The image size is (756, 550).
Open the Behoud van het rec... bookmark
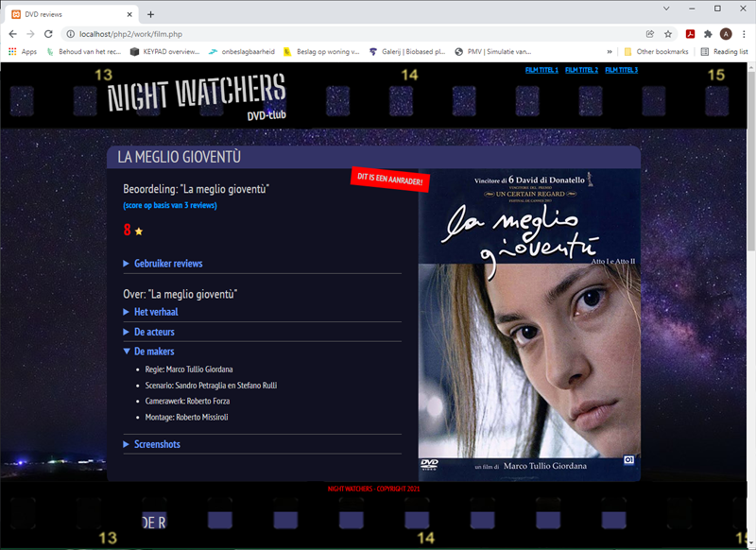coord(84,52)
